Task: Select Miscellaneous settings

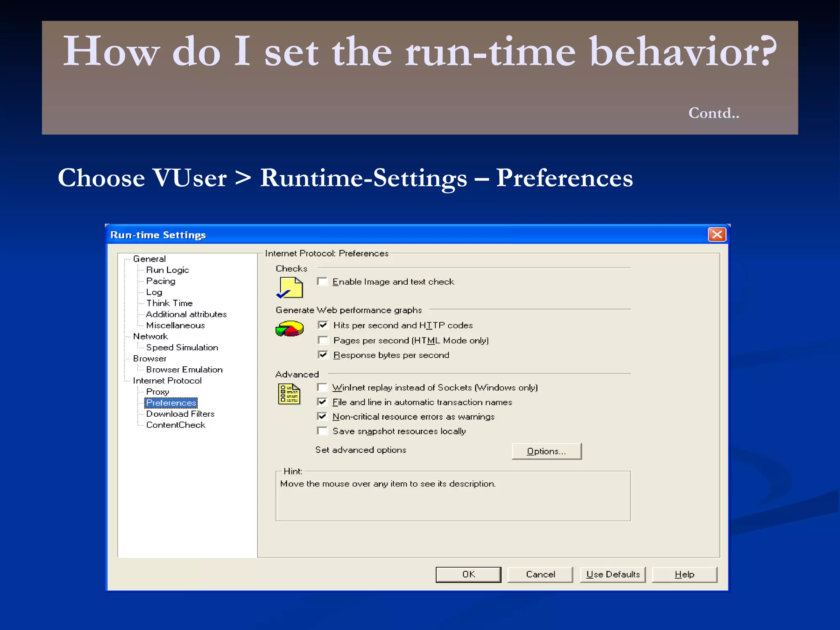Action: point(176,325)
